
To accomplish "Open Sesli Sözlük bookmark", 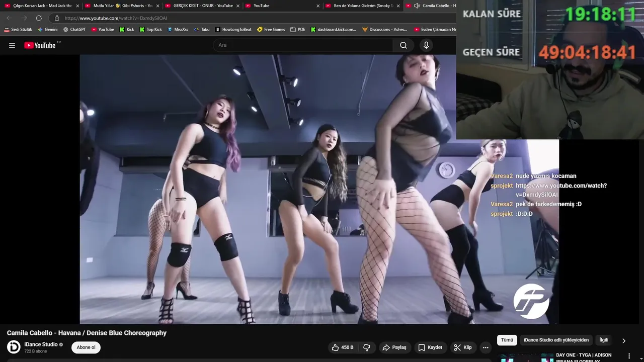I will [18, 30].
